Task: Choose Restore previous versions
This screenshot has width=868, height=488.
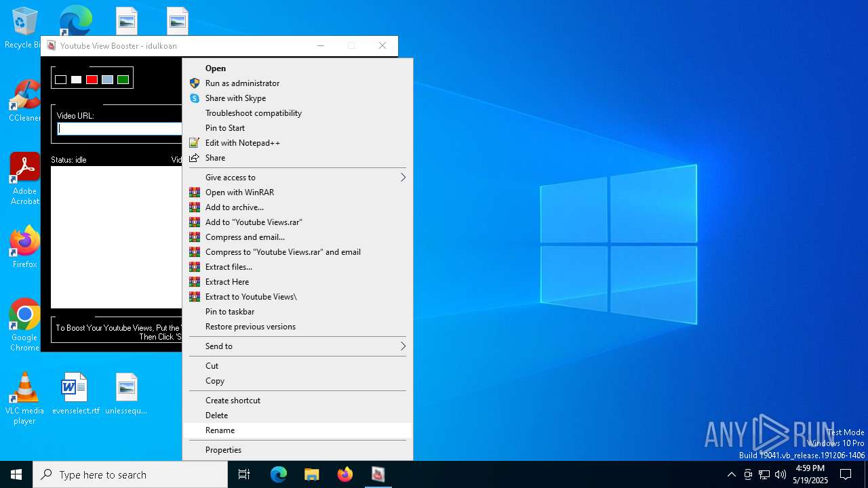Action: point(298,327)
